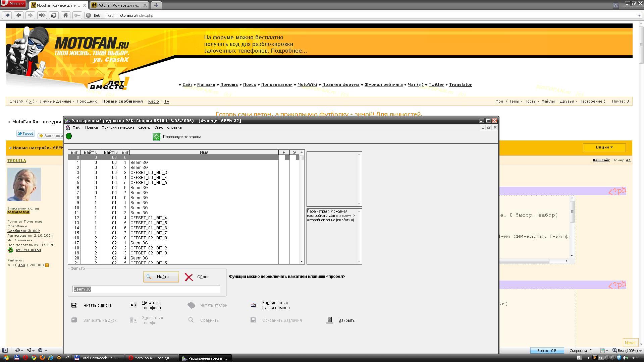644x362 pixels.
Task: Expand the quick launch overflow chevron
Action: [67, 357]
